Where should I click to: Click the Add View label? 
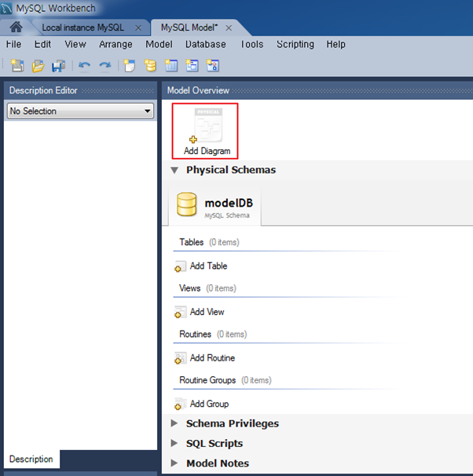coord(207,312)
